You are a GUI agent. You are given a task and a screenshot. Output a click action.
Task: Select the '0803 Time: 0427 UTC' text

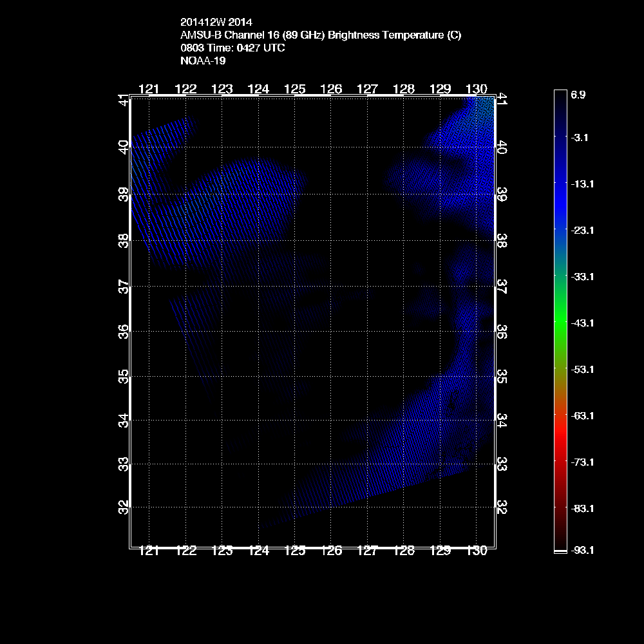pos(232,48)
